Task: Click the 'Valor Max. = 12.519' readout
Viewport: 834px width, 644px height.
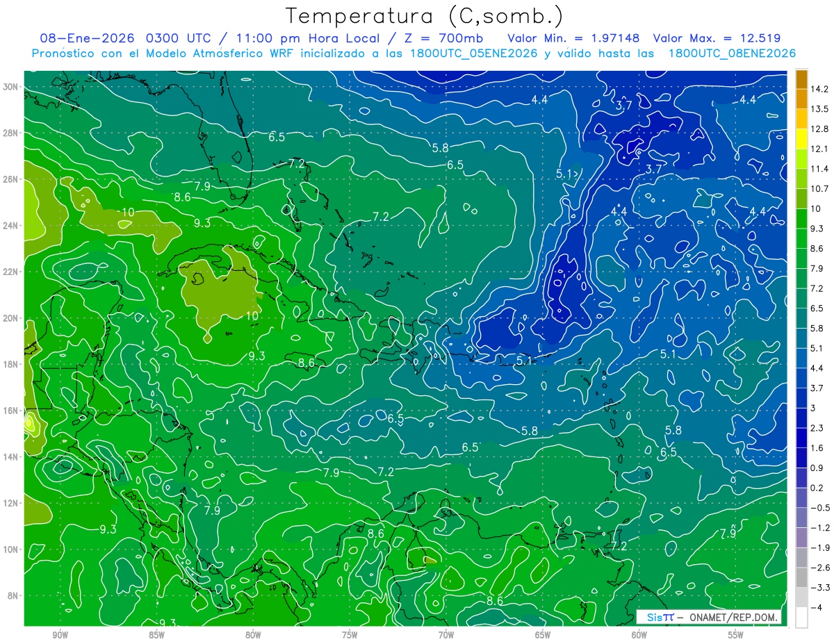Action: [718, 38]
